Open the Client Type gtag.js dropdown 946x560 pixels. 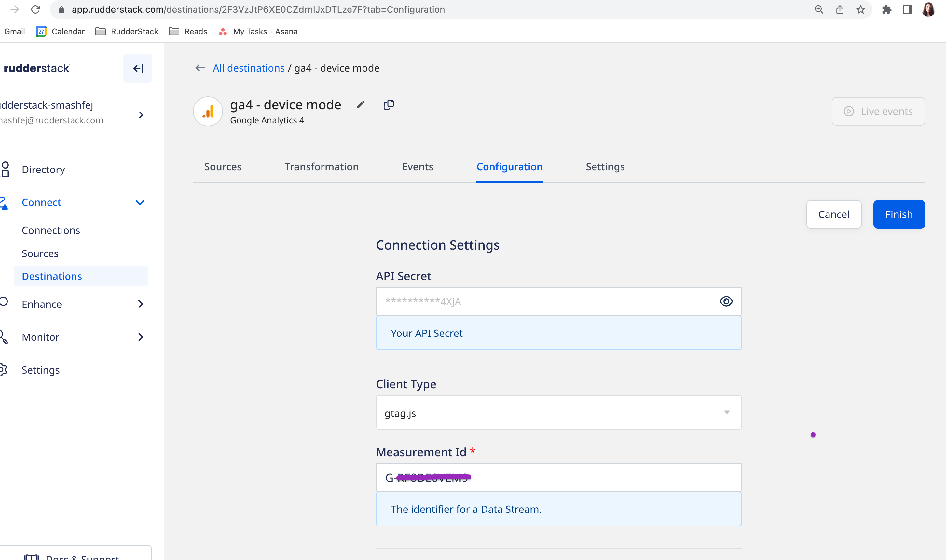[558, 413]
